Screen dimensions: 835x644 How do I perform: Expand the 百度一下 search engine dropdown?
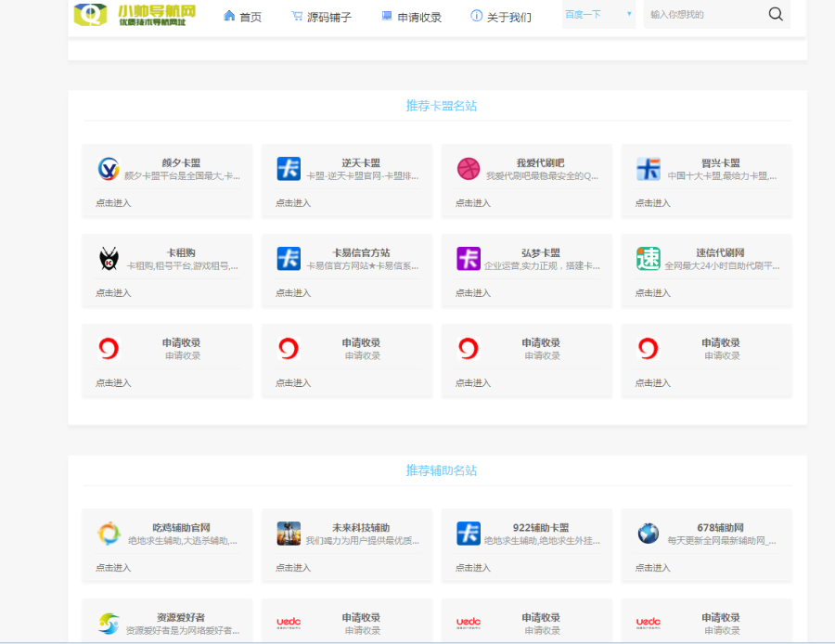point(598,14)
